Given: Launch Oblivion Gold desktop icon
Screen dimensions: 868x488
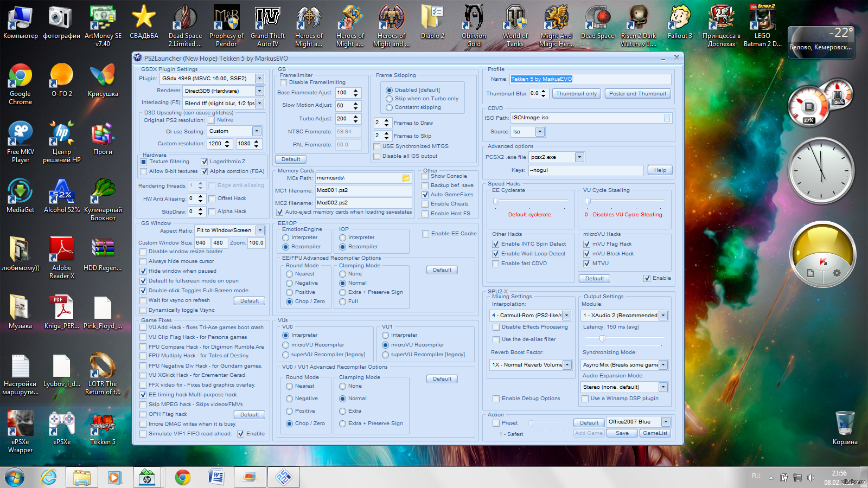Looking at the screenshot, I should (x=474, y=25).
